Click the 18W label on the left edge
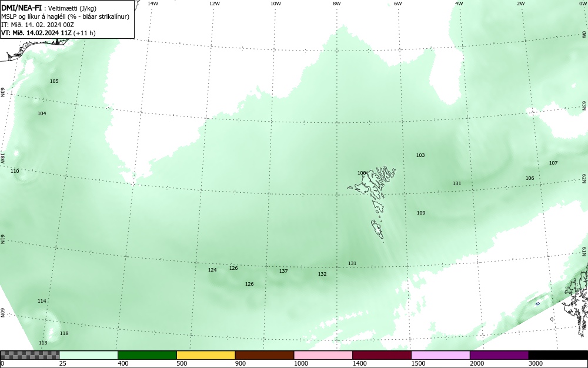Image resolution: width=588 pixels, height=368 pixels. click(2, 158)
